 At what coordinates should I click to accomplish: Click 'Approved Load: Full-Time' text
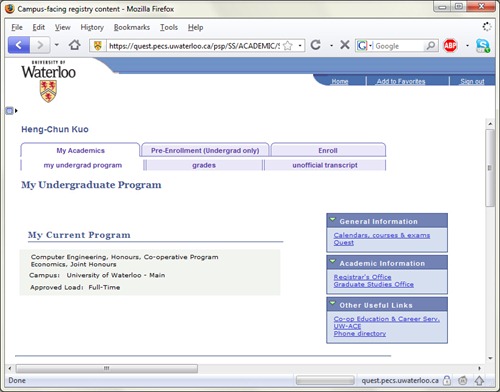pyautogui.click(x=75, y=287)
